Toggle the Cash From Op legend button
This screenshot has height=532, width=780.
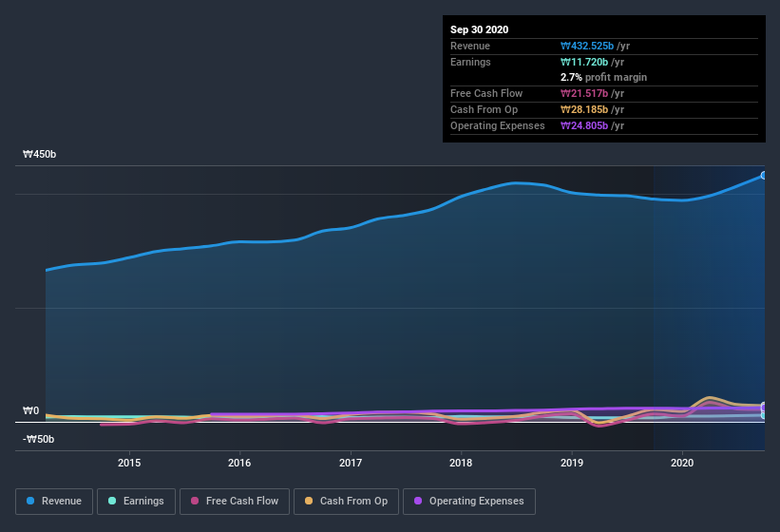coord(346,502)
